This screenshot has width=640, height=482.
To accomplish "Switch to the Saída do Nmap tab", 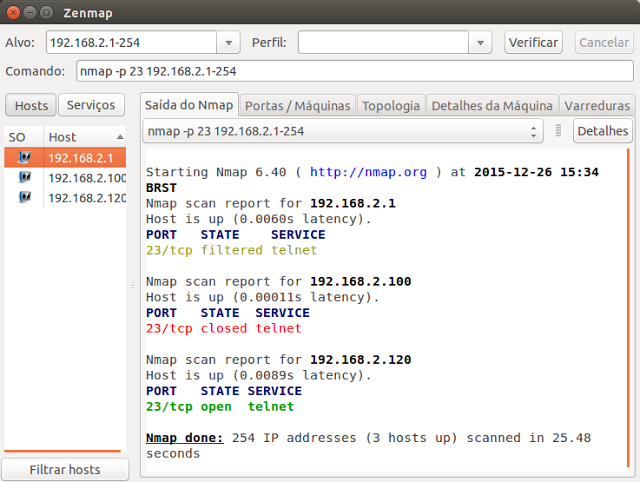I will (x=189, y=105).
